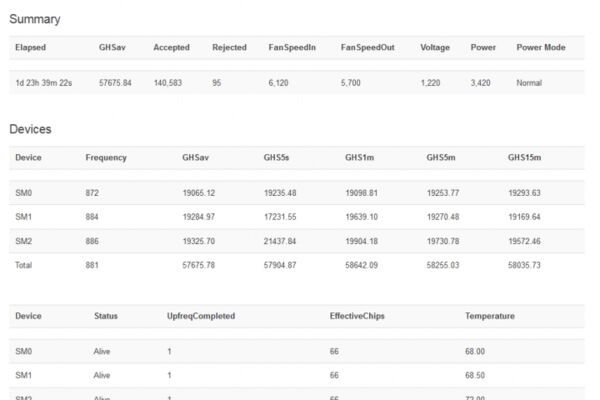Select the GHS5m column header
This screenshot has height=400, width=600.
pyautogui.click(x=441, y=158)
